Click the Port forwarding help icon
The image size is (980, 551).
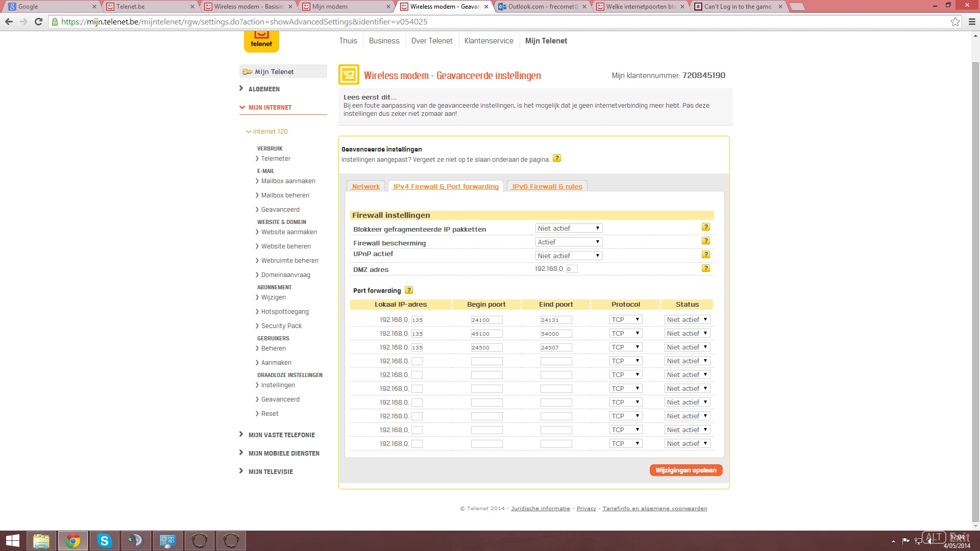(409, 290)
